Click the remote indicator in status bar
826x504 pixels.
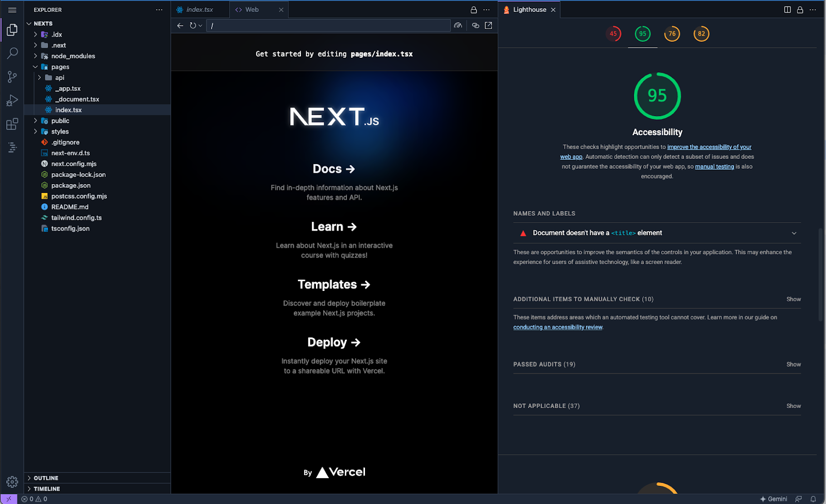click(x=9, y=499)
